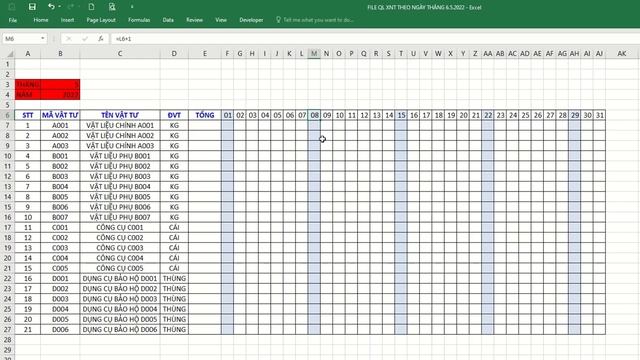Click day 31 header cell
This screenshot has height=360, width=640.
click(600, 115)
